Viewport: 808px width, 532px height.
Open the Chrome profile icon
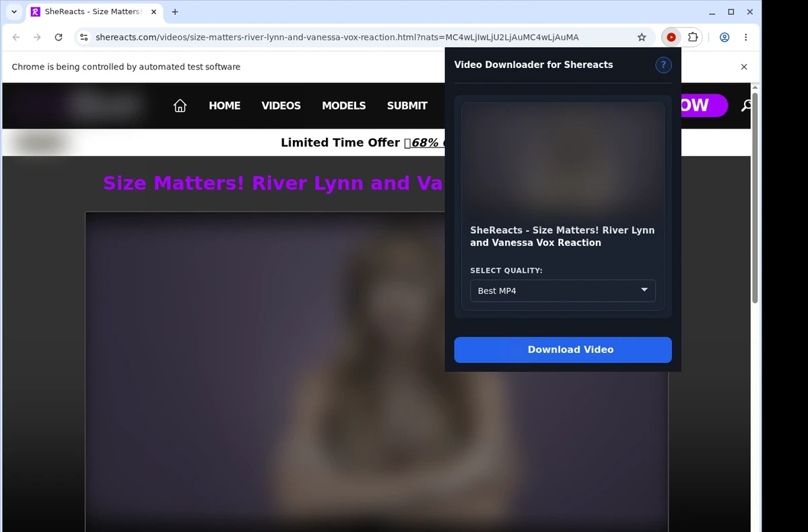click(x=725, y=38)
